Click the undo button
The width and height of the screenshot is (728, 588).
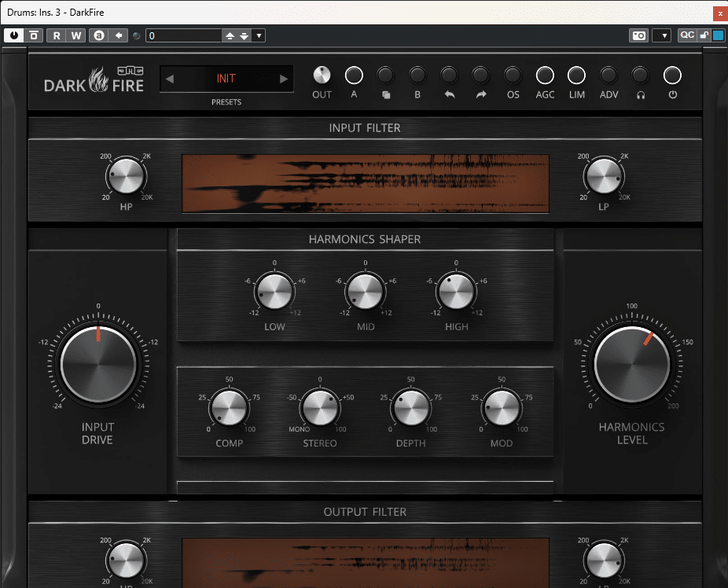(449, 75)
